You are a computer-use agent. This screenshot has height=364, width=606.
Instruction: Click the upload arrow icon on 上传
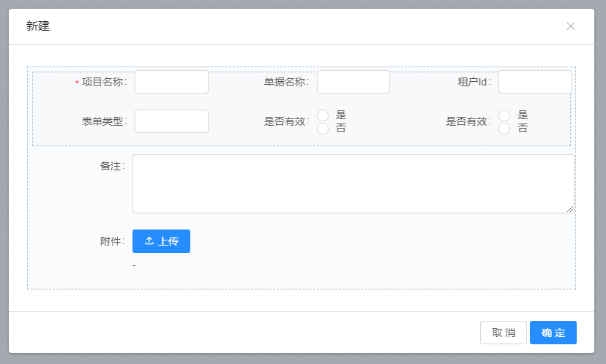tap(149, 241)
